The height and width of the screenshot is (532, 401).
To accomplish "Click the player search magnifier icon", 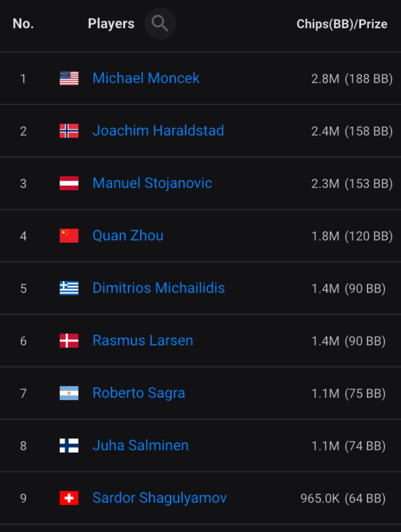I will pyautogui.click(x=160, y=23).
